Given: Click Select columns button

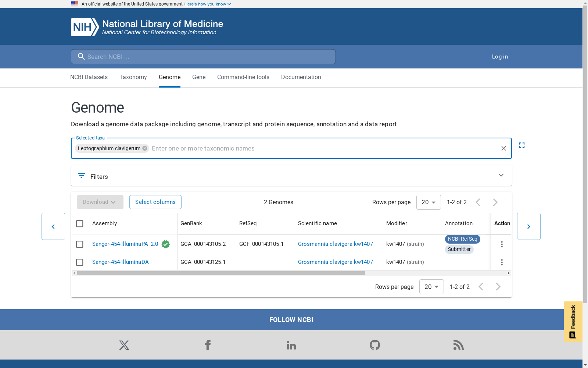Looking at the screenshot, I should [155, 202].
